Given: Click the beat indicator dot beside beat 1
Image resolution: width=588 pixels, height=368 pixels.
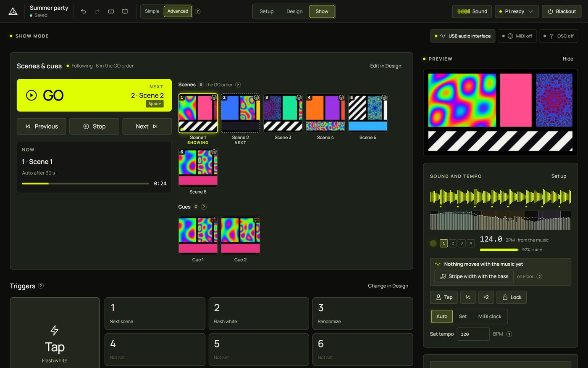Looking at the screenshot, I should pyautogui.click(x=433, y=243).
